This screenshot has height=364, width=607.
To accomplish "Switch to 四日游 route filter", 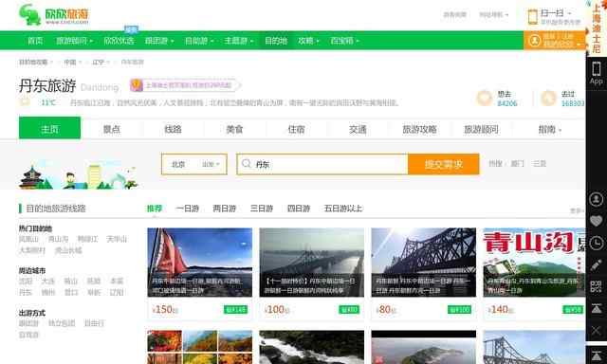I will pyautogui.click(x=299, y=209).
